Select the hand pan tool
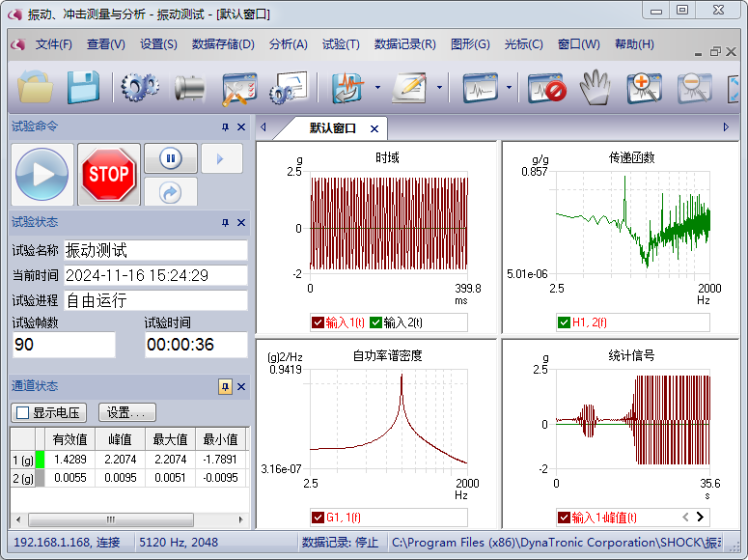The height and width of the screenshot is (560, 748). pyautogui.click(x=596, y=87)
